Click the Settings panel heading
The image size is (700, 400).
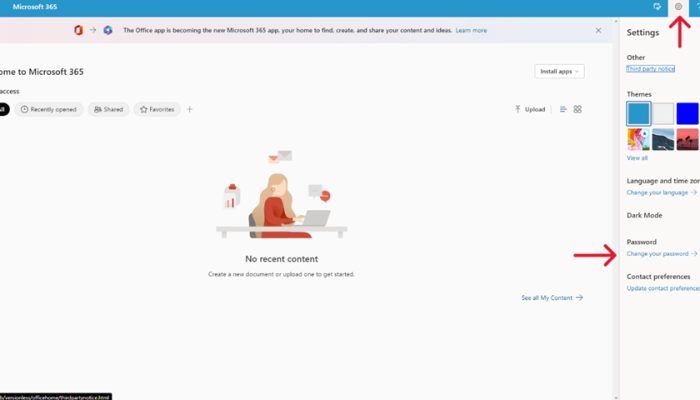643,33
